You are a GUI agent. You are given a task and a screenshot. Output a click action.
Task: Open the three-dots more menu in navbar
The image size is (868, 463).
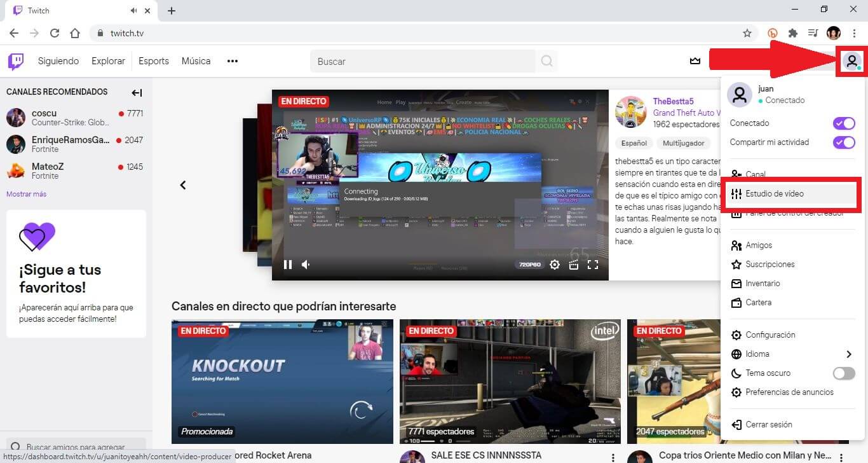[x=233, y=61]
